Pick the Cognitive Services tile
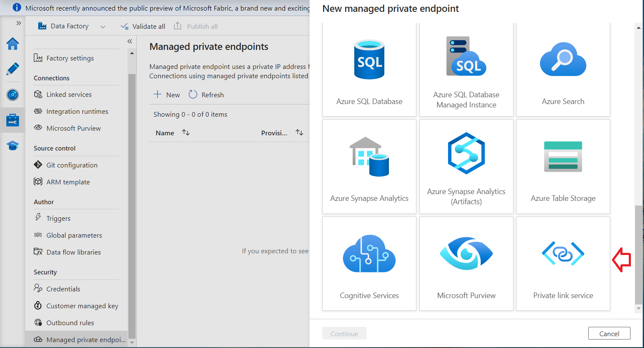Viewport: 644px width, 348px height. pos(369,264)
